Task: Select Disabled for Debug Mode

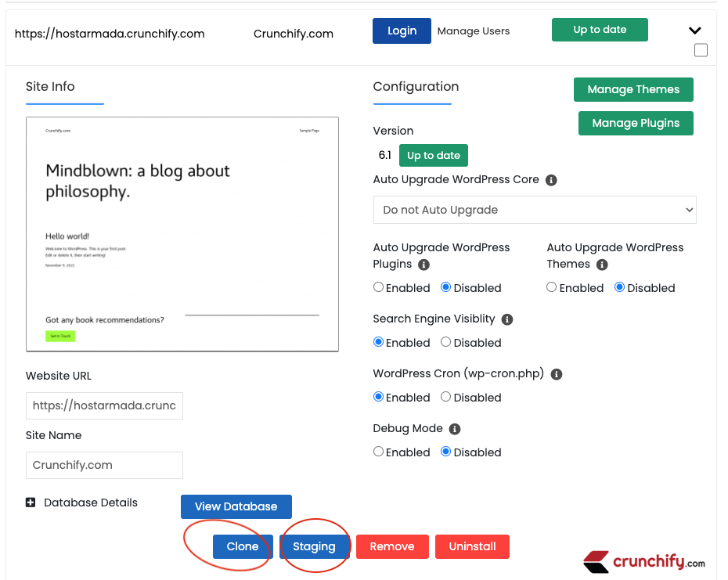Action: click(445, 452)
